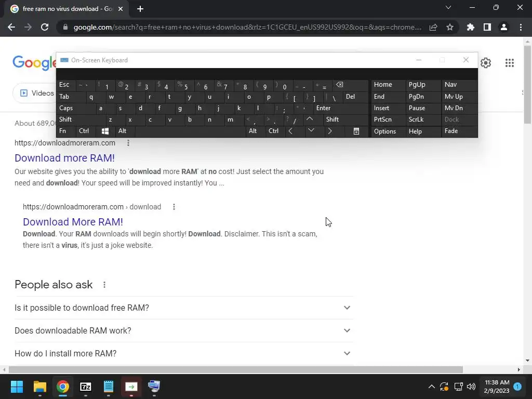This screenshot has height=399, width=532.
Task: Open a new Chrome tab
Action: [x=140, y=9]
